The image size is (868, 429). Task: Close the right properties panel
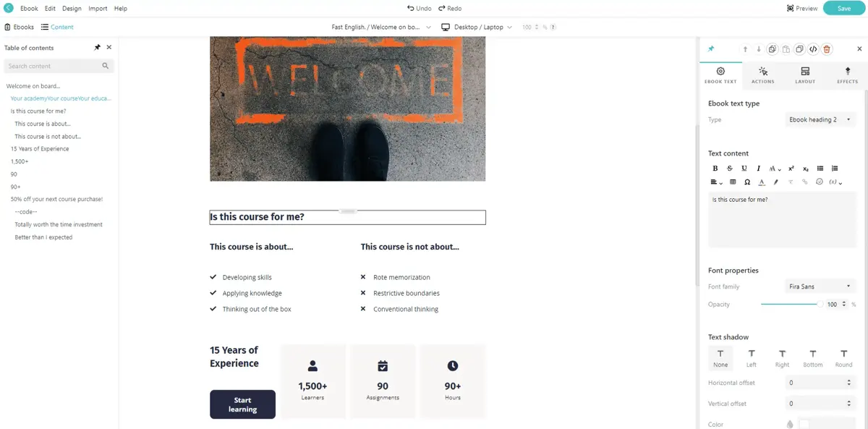(859, 49)
